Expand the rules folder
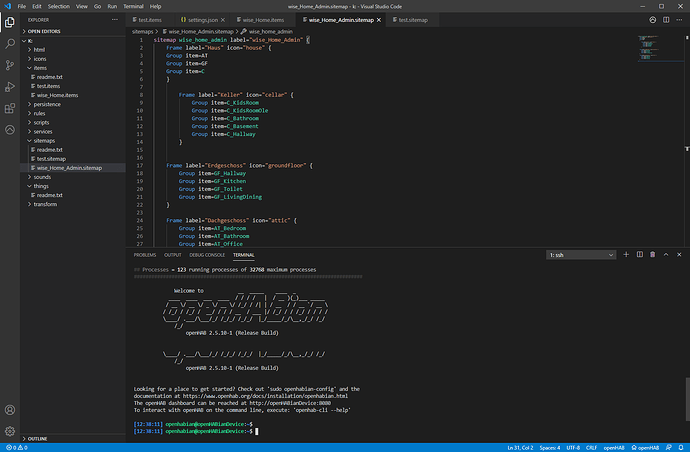The height and width of the screenshot is (452, 690). pyautogui.click(x=42, y=113)
